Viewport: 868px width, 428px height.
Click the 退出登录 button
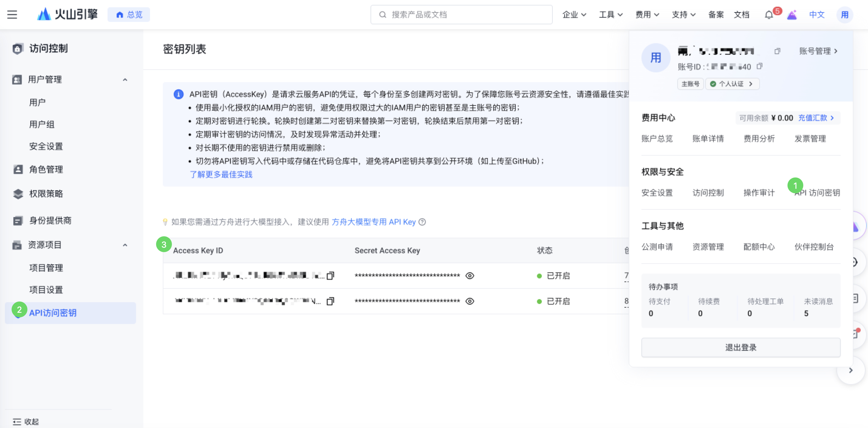(741, 347)
